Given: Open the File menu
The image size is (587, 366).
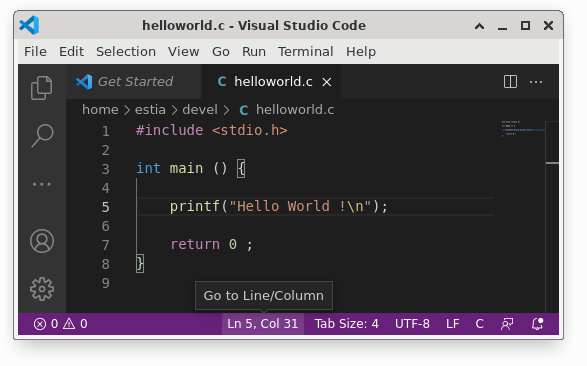Looking at the screenshot, I should (35, 51).
